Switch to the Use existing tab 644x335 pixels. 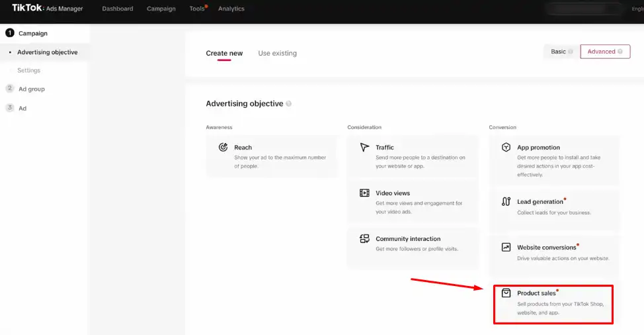pyautogui.click(x=277, y=53)
